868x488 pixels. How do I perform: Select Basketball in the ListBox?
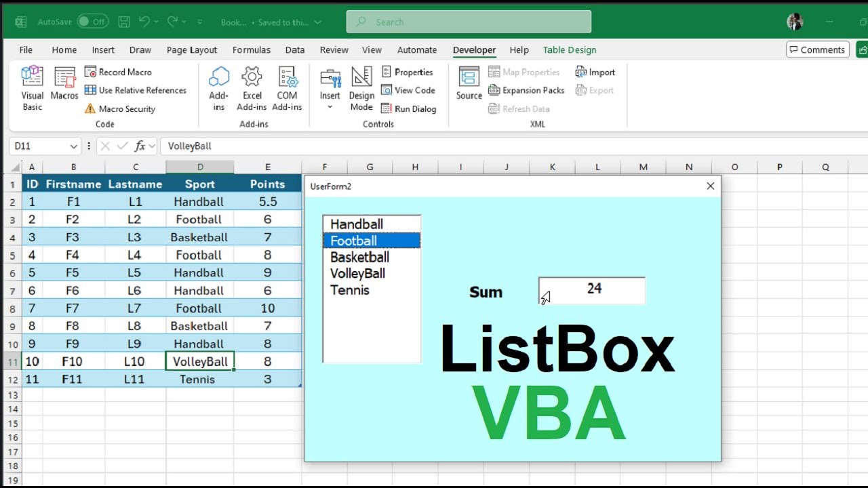(x=372, y=258)
